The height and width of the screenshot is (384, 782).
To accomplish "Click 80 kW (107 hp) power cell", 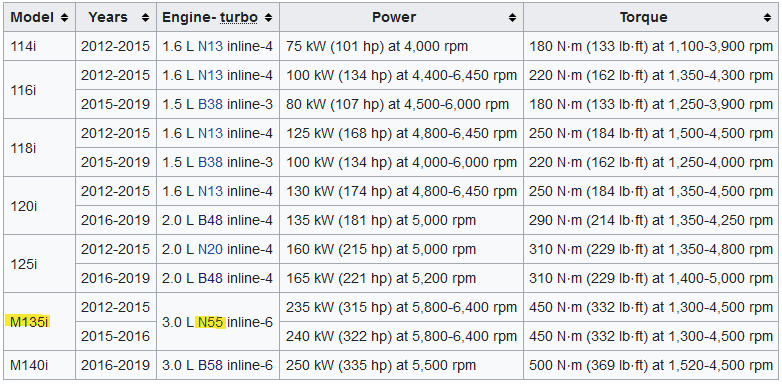I will [x=401, y=104].
